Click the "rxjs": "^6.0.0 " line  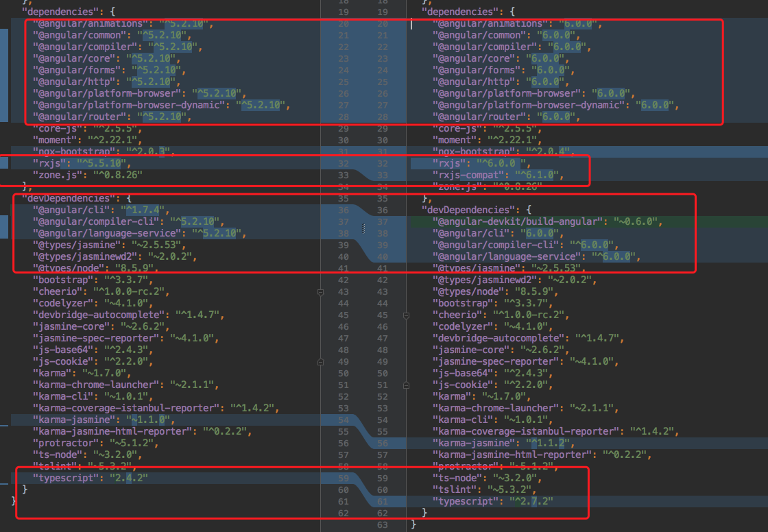coord(481,164)
